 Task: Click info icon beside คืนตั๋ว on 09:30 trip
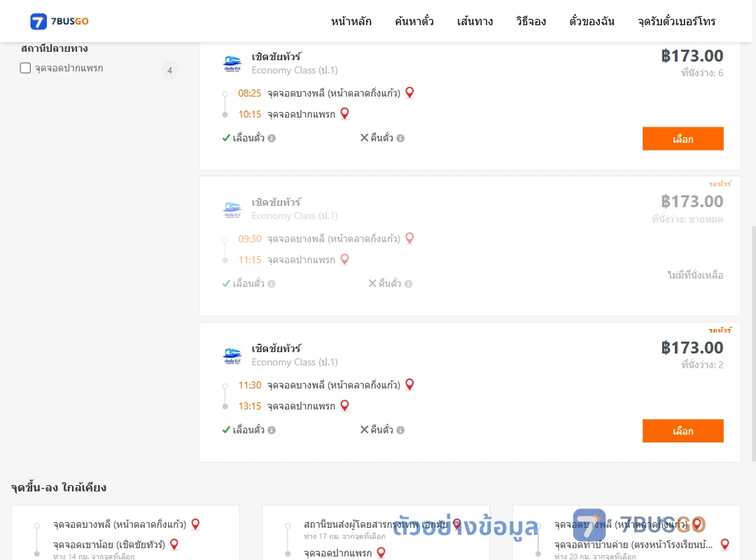(408, 284)
